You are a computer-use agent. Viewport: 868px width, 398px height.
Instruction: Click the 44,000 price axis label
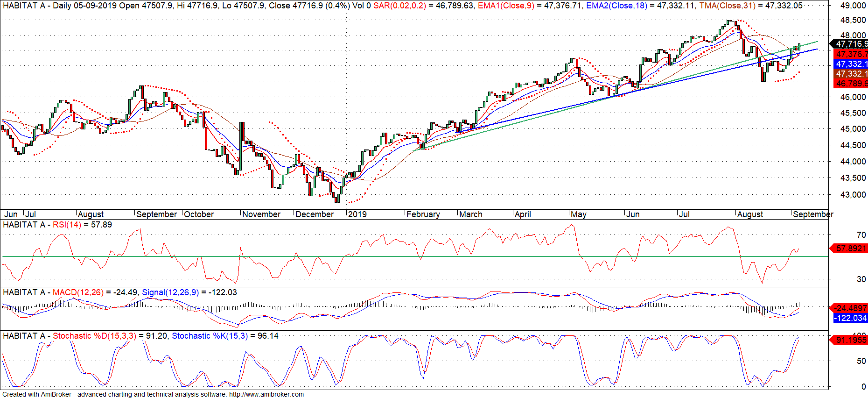853,162
